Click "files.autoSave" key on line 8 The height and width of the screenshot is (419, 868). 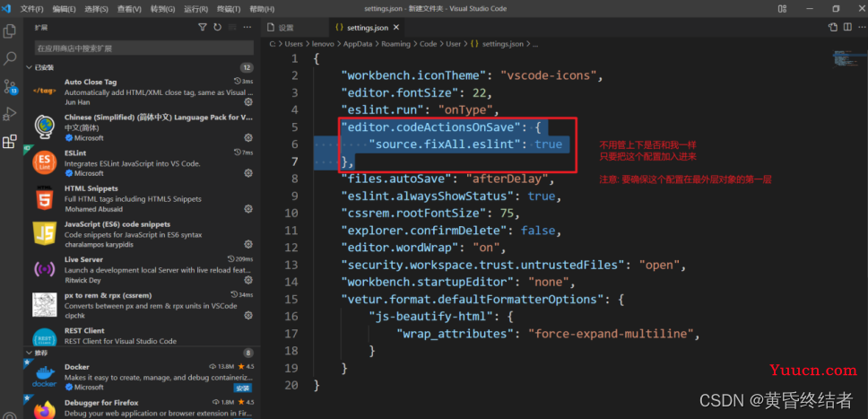(x=397, y=179)
